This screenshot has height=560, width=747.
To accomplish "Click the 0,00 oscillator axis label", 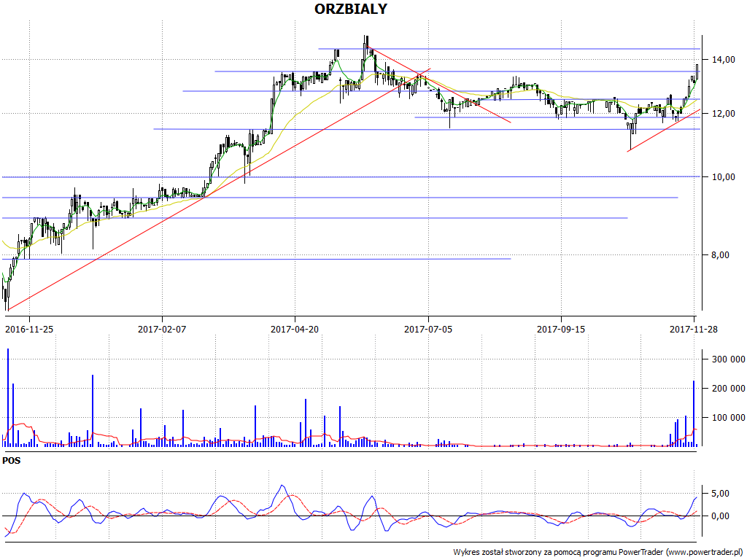I will click(x=720, y=516).
